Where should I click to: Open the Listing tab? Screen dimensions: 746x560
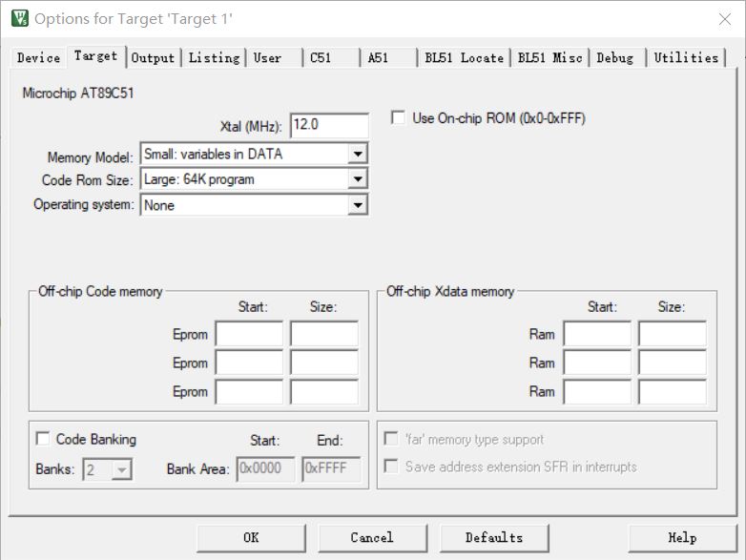point(214,58)
